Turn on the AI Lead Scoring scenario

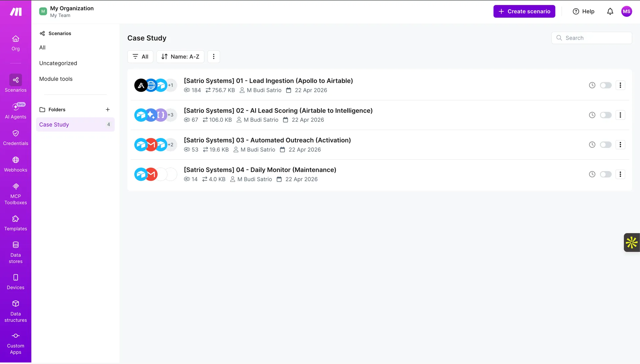606,115
